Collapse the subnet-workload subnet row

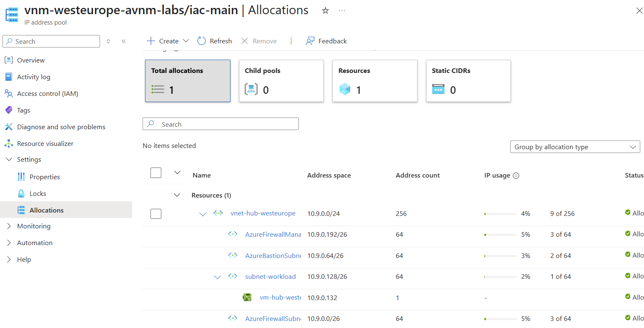click(217, 276)
